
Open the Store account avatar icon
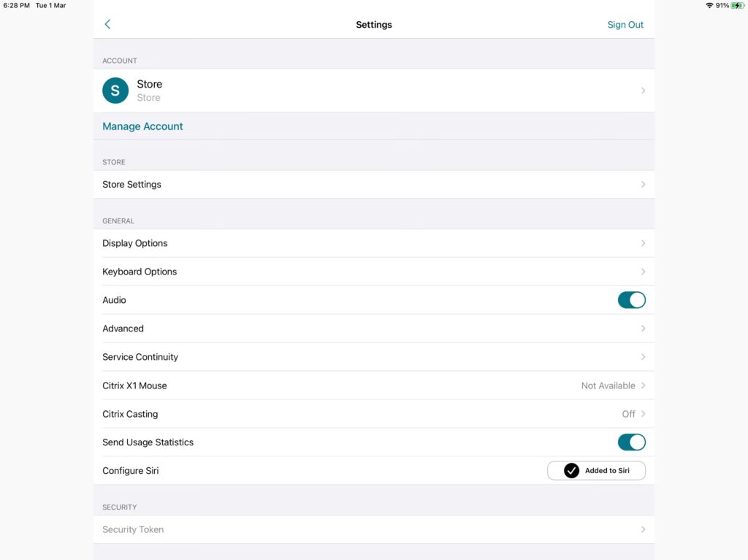pyautogui.click(x=115, y=91)
